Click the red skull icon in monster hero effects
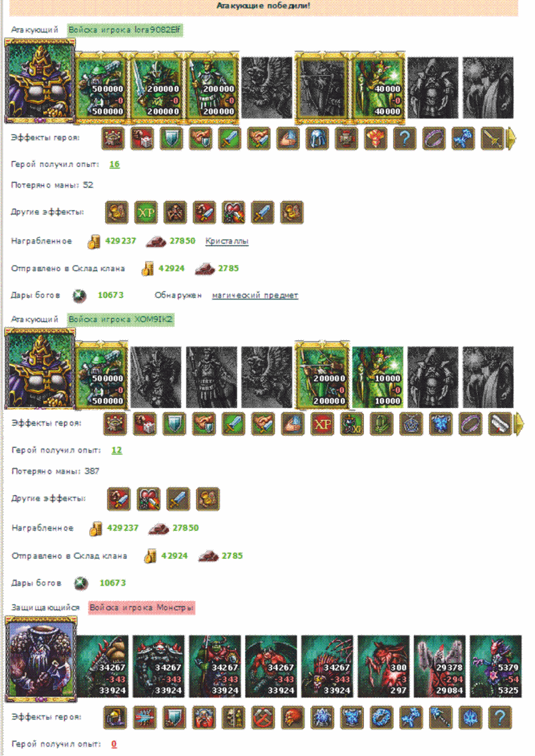This screenshot has height=756, width=535. coord(293,717)
